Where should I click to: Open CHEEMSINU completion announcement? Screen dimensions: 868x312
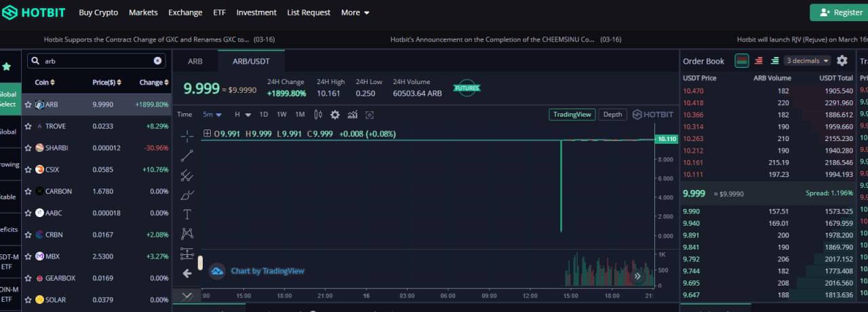pyautogui.click(x=506, y=39)
